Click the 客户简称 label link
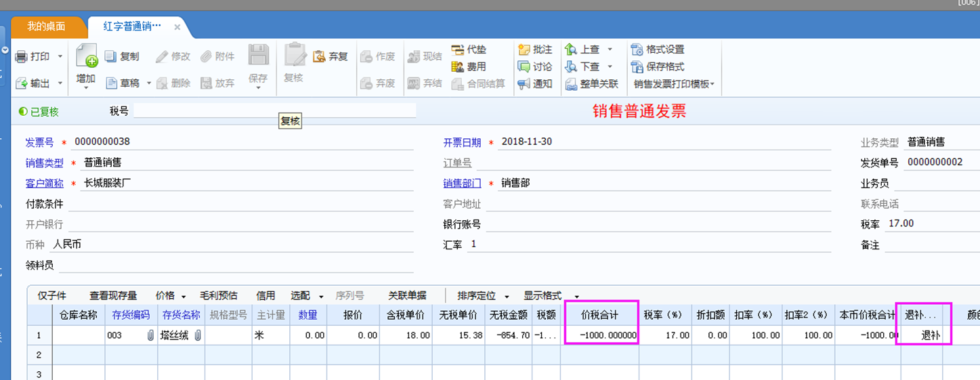Viewport: 980px width, 380px height. (x=44, y=184)
